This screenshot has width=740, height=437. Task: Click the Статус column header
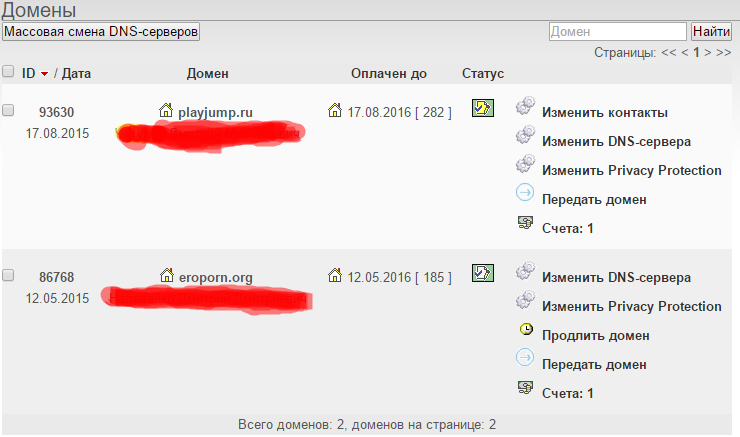(x=483, y=74)
